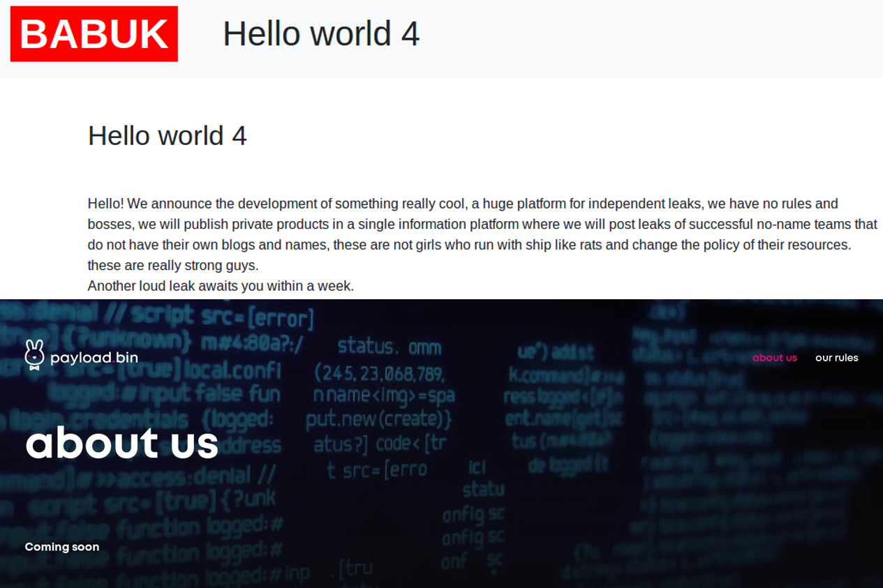The image size is (883, 588).
Task: Click the 'Hello world 4' post heading
Action: click(x=167, y=135)
